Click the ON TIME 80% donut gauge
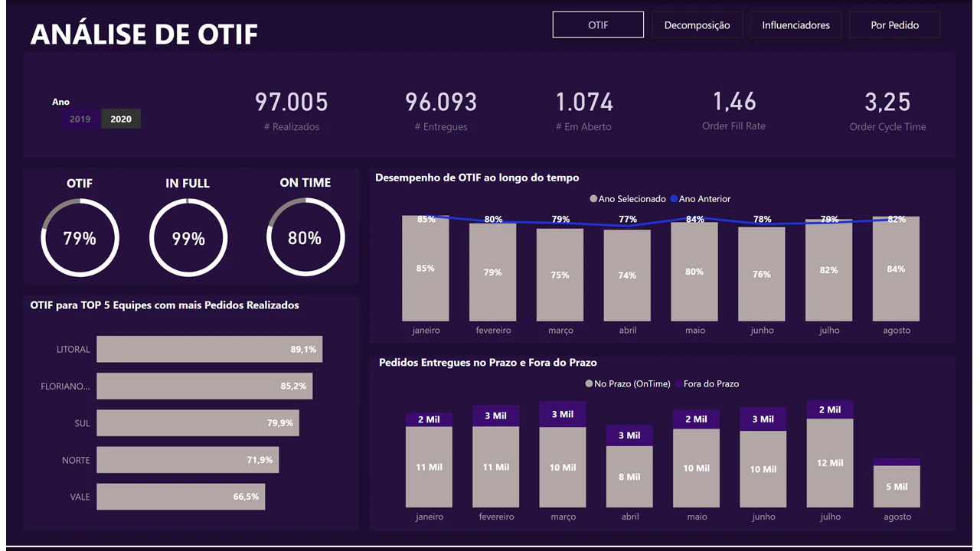The height and width of the screenshot is (551, 980). (305, 237)
